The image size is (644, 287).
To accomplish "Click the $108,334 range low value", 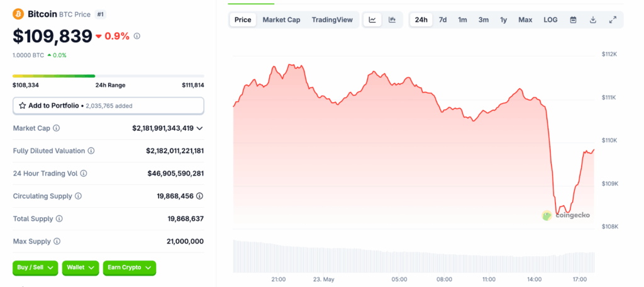I will click(x=25, y=85).
